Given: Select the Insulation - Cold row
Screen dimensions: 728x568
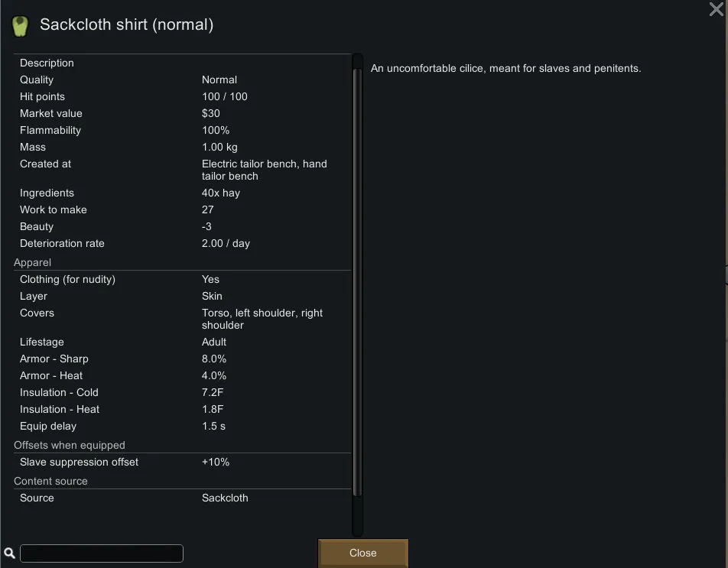Looking at the screenshot, I should click(x=182, y=392).
